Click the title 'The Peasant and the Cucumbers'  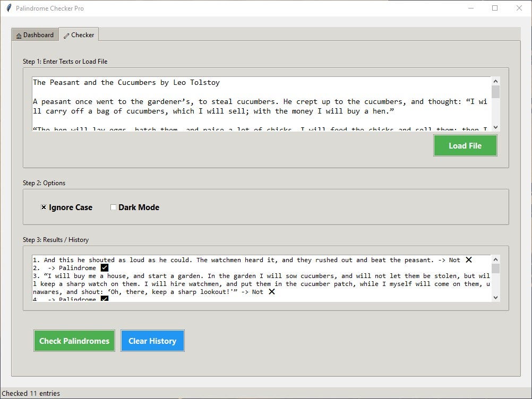(95, 82)
